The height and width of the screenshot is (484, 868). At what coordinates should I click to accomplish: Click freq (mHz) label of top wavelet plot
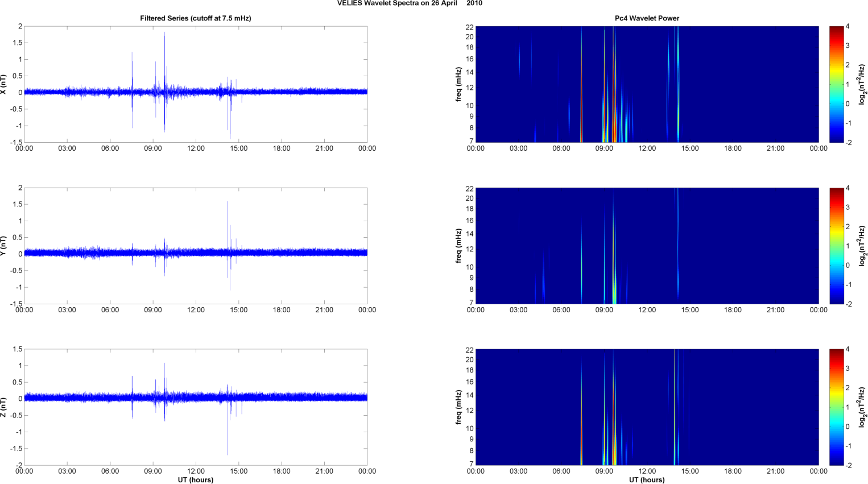[x=458, y=84]
